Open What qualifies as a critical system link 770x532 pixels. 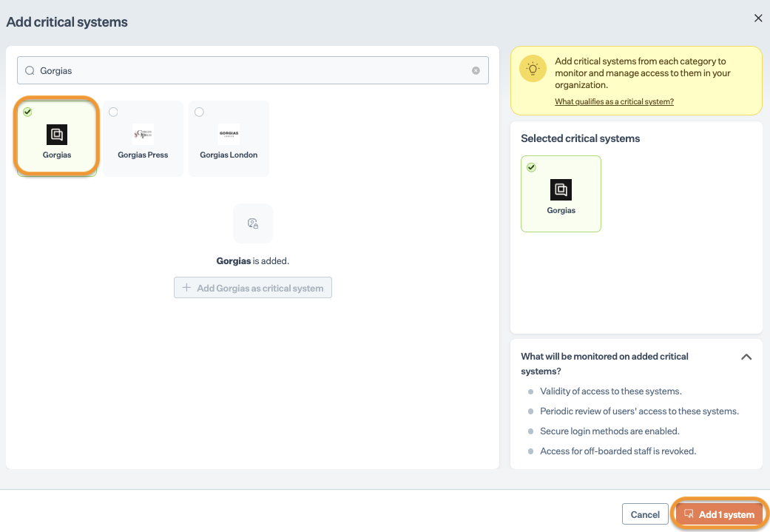click(614, 101)
